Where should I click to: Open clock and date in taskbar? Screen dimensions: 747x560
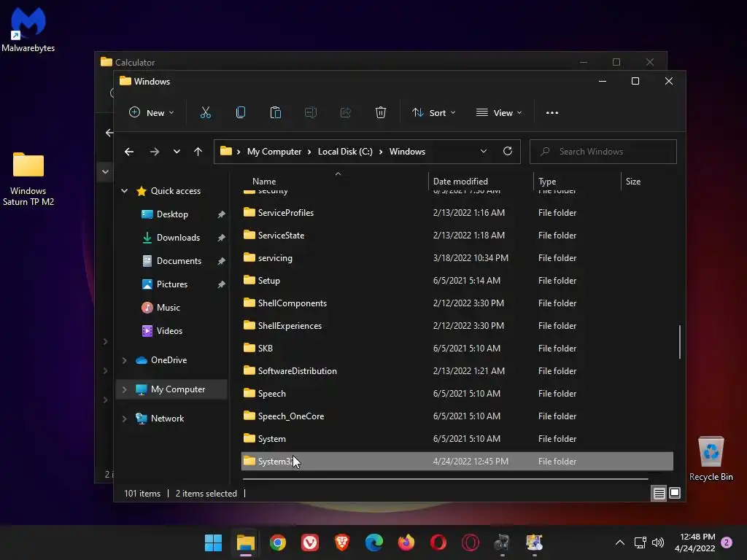coord(695,542)
